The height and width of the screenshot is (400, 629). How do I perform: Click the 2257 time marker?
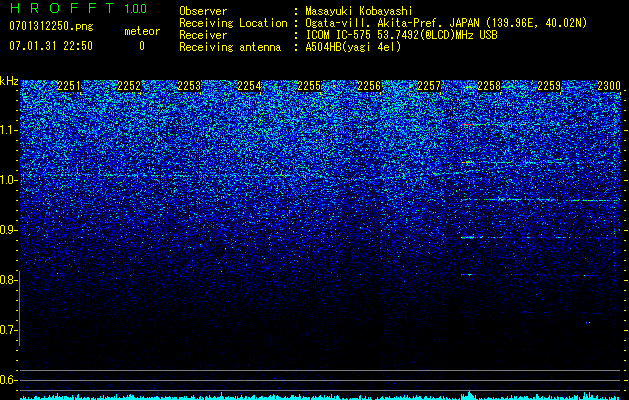click(x=429, y=86)
